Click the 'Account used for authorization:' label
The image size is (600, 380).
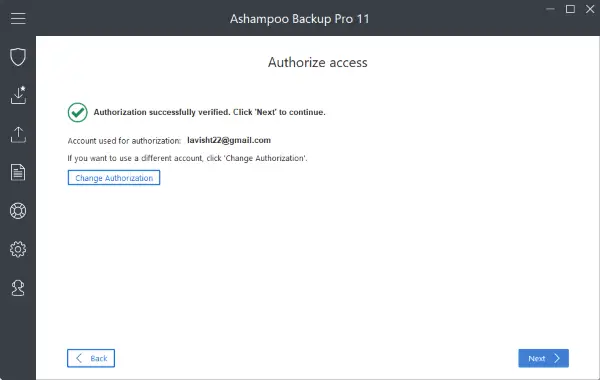click(124, 141)
